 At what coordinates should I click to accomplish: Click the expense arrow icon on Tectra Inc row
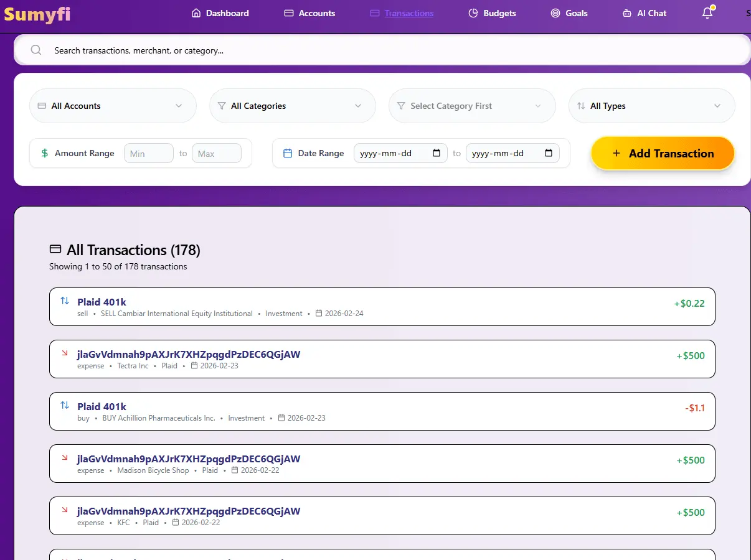[65, 353]
